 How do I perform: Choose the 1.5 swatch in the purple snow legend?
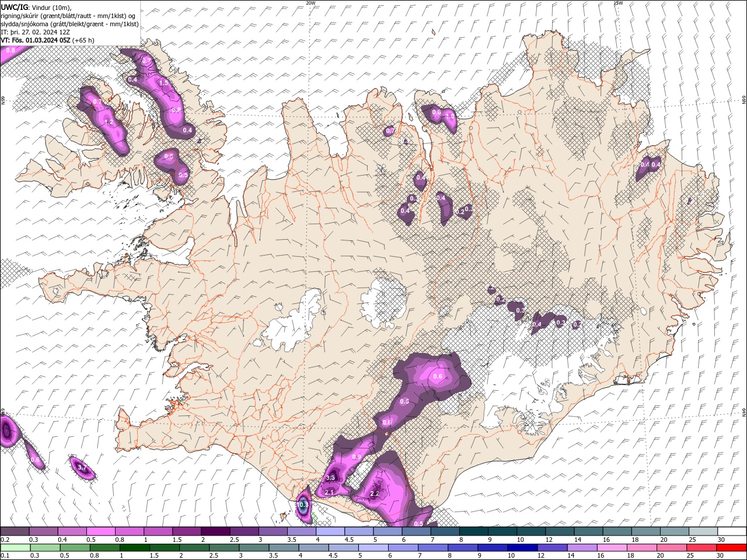click(187, 531)
